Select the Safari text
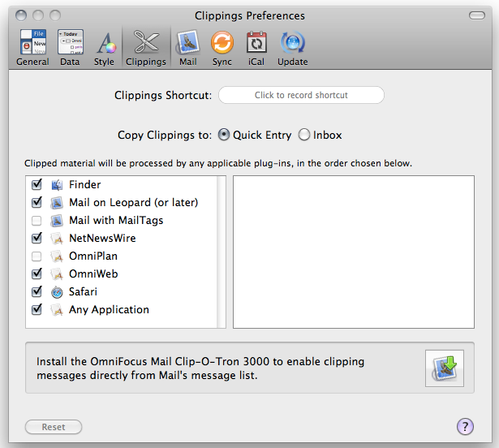This screenshot has height=448, width=499. tap(83, 291)
